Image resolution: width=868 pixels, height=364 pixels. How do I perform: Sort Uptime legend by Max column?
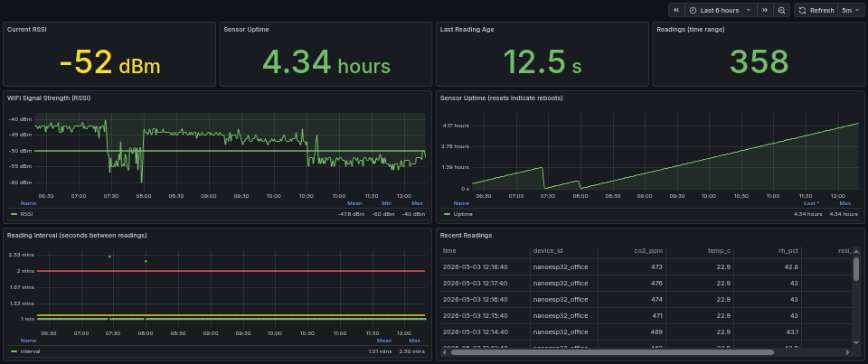point(845,203)
